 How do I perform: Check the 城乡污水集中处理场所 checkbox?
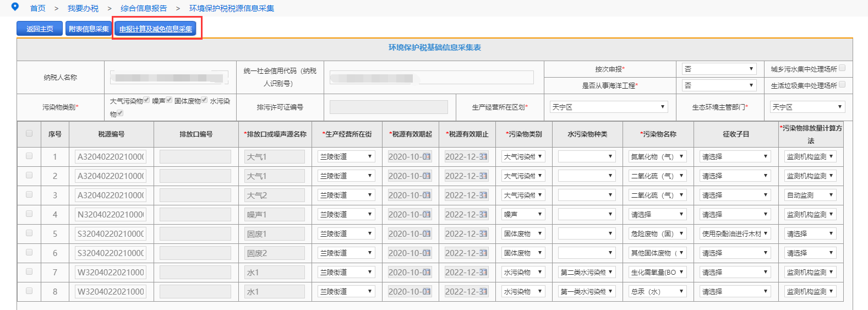pos(842,68)
